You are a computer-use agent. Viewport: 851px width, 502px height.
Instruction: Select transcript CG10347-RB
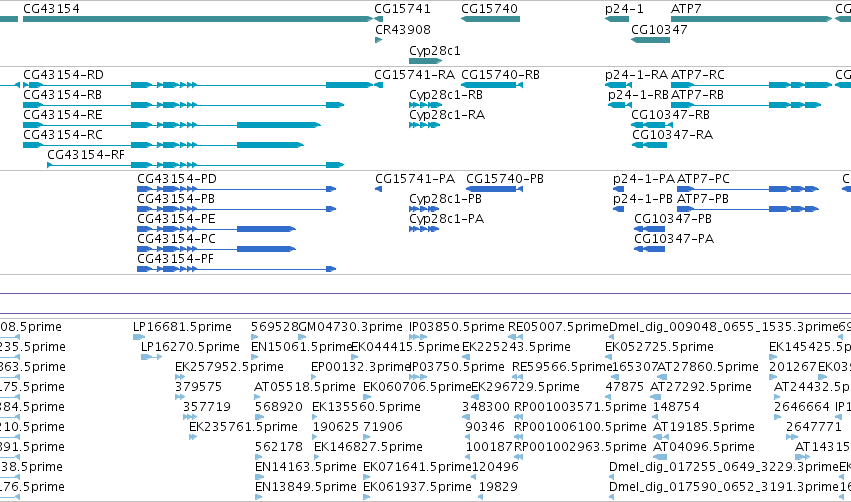[x=652, y=125]
